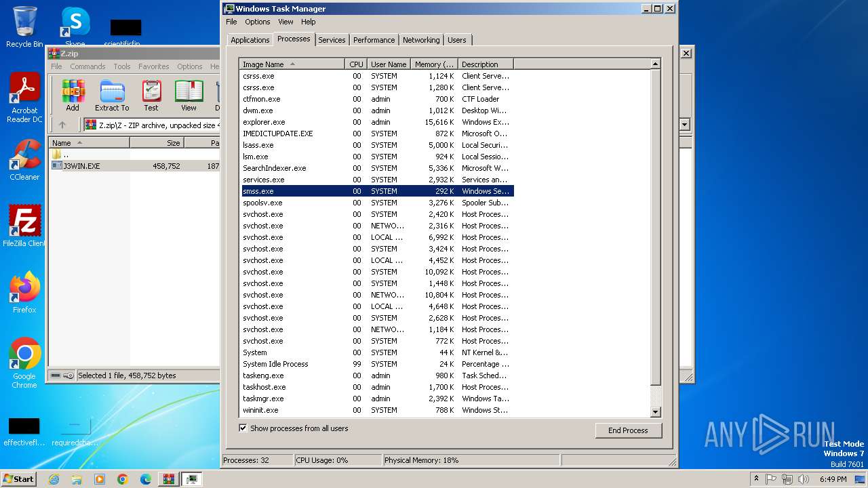The width and height of the screenshot is (868, 488).
Task: Open WinRAR address bar dropdown arrow
Action: pyautogui.click(x=684, y=125)
